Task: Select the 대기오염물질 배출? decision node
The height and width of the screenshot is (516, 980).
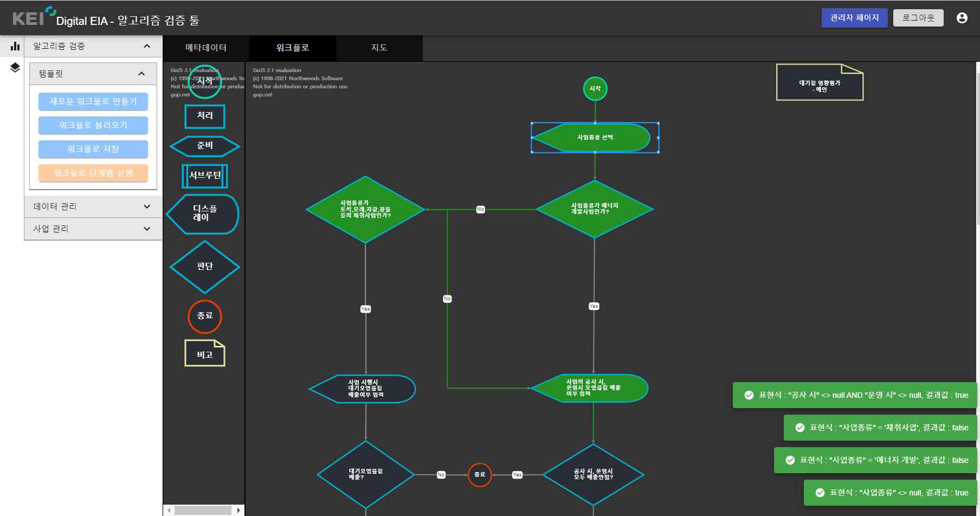Action: [366, 475]
